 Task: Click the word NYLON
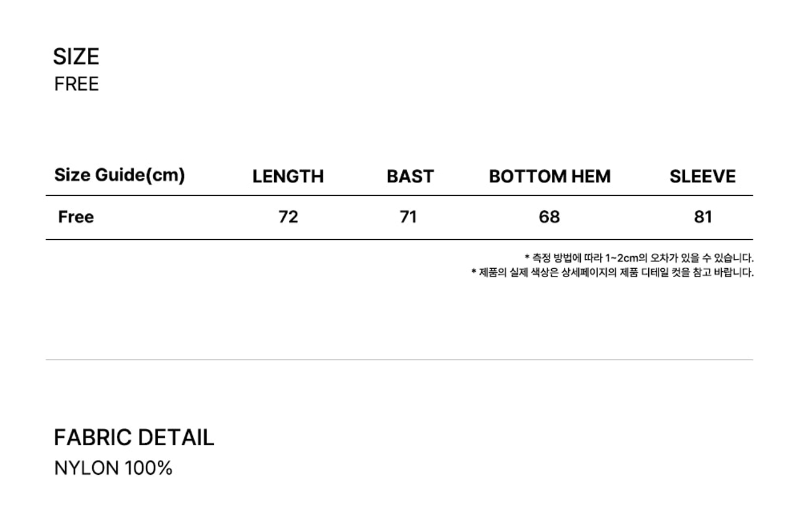[x=87, y=468]
